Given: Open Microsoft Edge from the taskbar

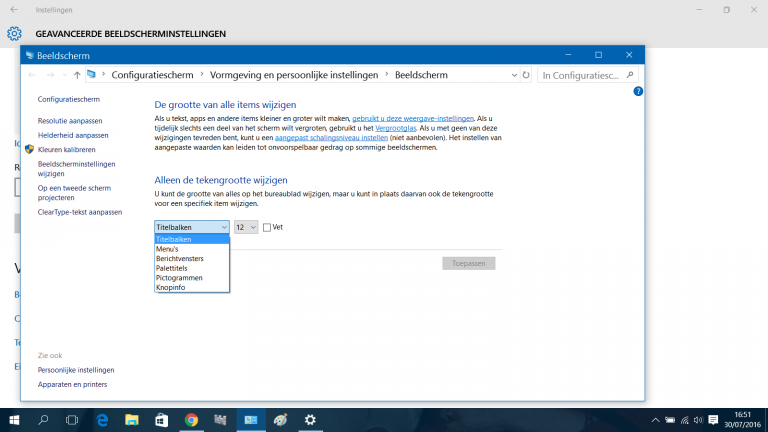Looking at the screenshot, I should click(x=101, y=420).
